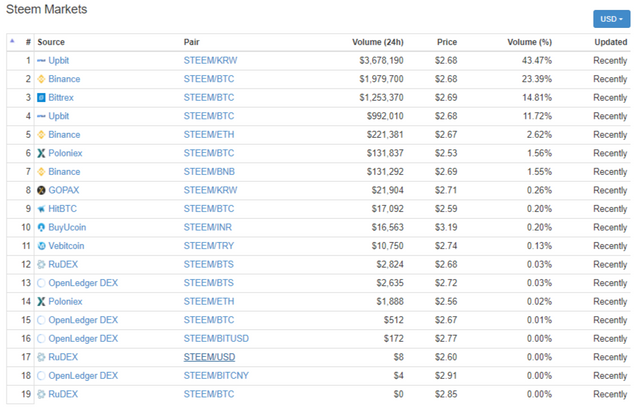The width and height of the screenshot is (640, 409).
Task: Click the OpenLedger DEX logo in row 16
Action: 41,339
